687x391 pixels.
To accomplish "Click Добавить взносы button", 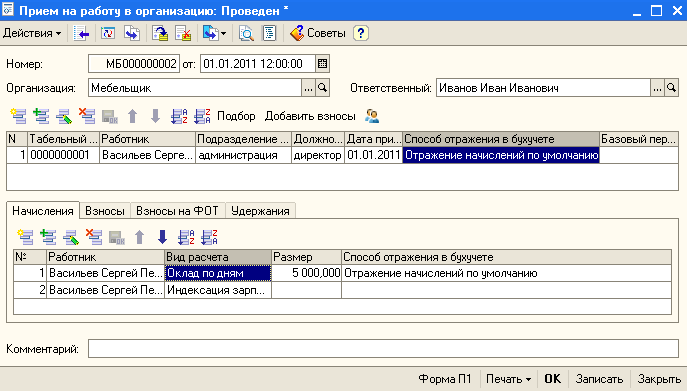I will (310, 116).
